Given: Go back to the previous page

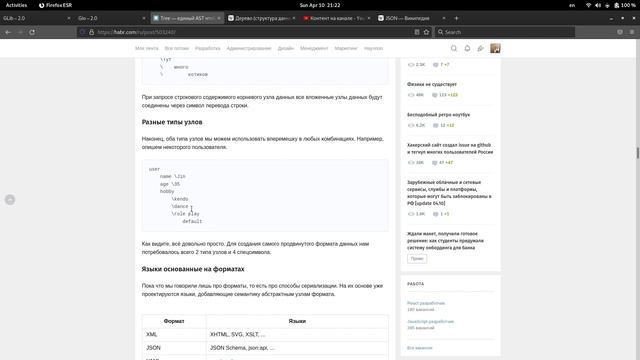Looking at the screenshot, I should point(8,32).
